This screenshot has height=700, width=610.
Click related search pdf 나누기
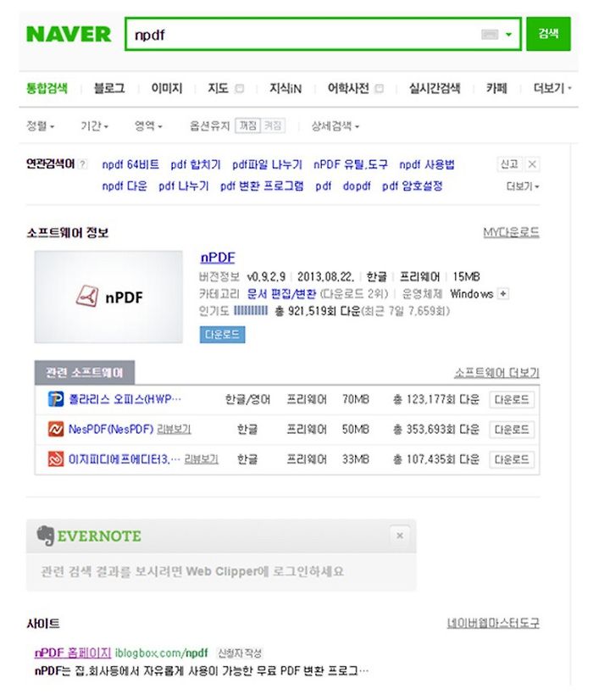click(183, 186)
